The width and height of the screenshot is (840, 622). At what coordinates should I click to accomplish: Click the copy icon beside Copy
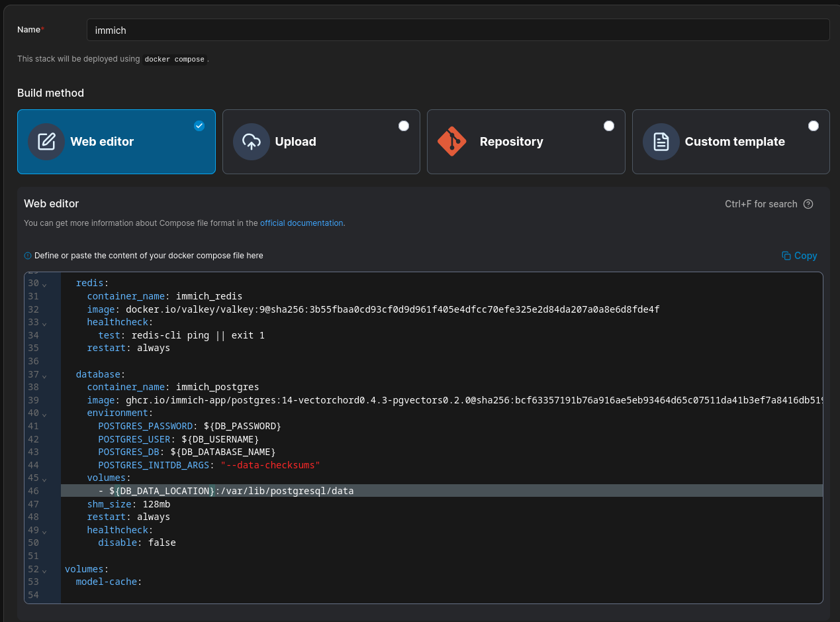[x=786, y=256]
